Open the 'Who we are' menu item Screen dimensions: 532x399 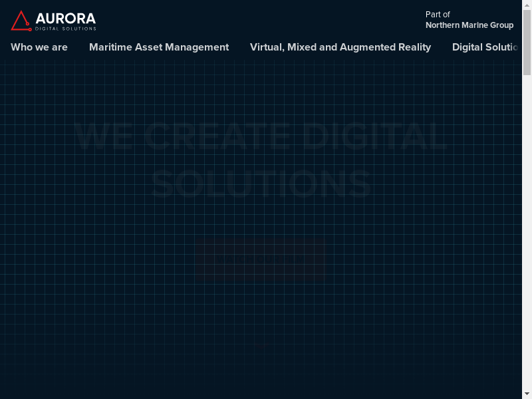point(39,47)
